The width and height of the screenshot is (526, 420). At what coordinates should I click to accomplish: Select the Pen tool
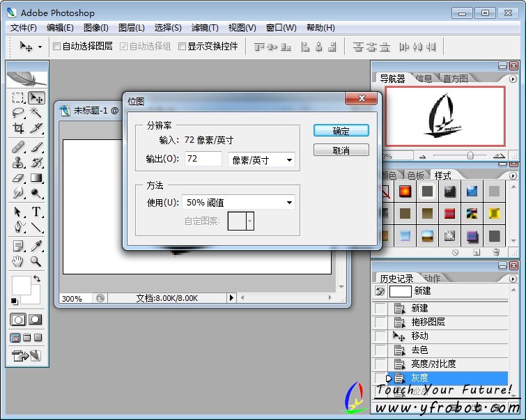coord(18,227)
